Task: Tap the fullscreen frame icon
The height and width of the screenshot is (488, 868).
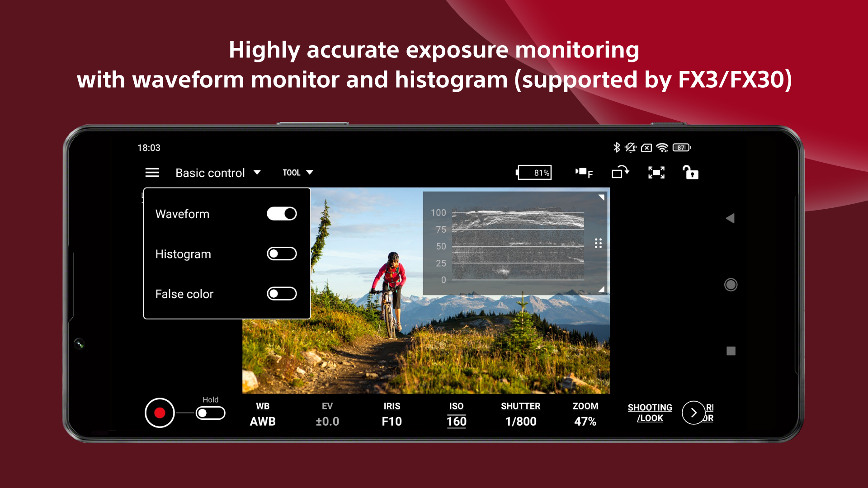Action: (x=656, y=173)
